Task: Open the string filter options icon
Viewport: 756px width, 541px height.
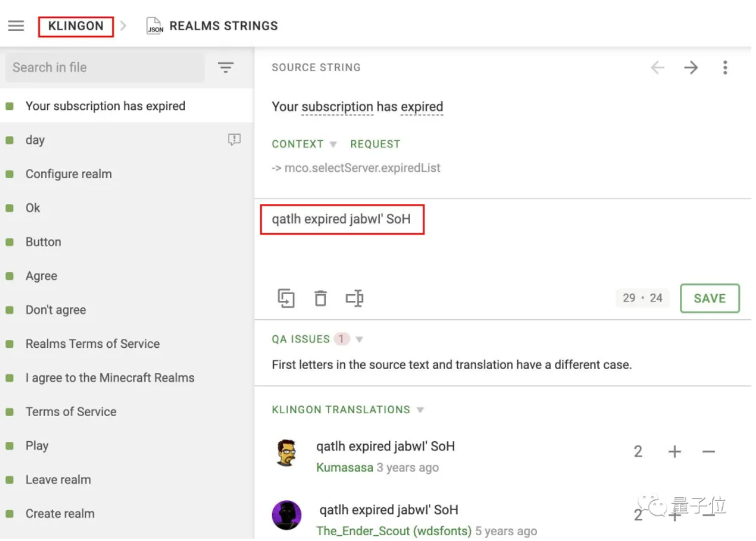Action: pos(226,68)
